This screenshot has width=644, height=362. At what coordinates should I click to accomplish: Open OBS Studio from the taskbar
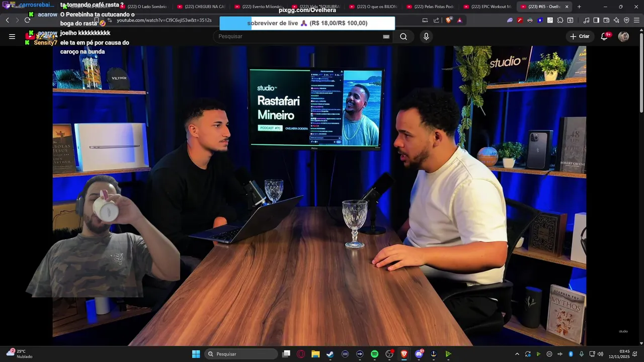point(389,354)
